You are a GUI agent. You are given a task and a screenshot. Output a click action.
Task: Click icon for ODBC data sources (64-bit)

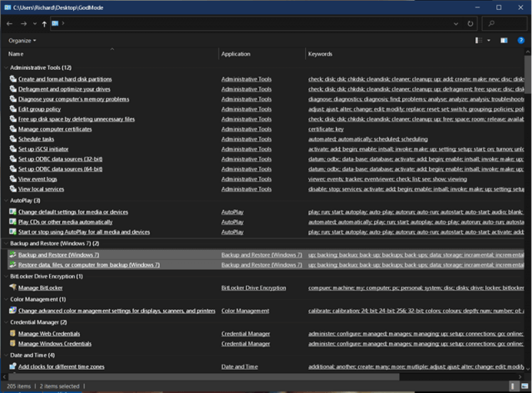point(13,169)
